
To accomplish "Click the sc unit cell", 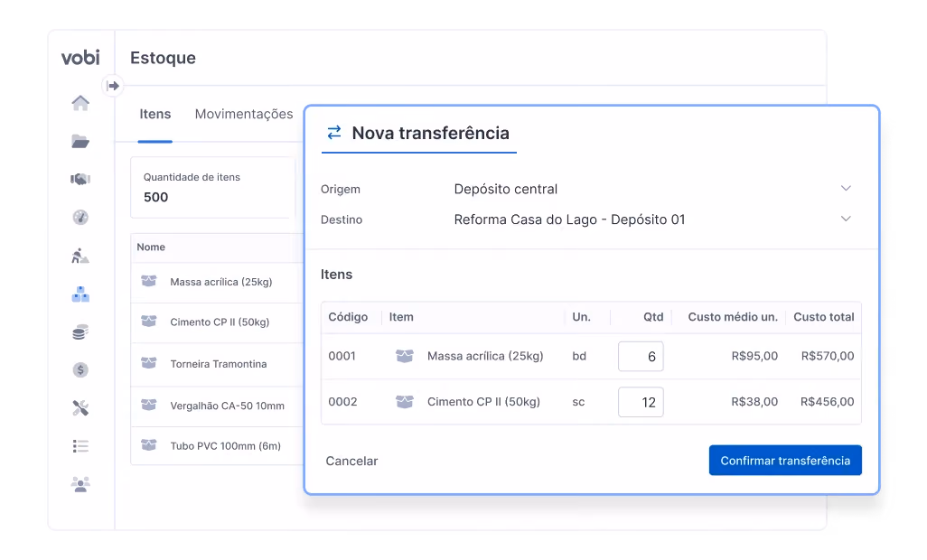I will (578, 402).
